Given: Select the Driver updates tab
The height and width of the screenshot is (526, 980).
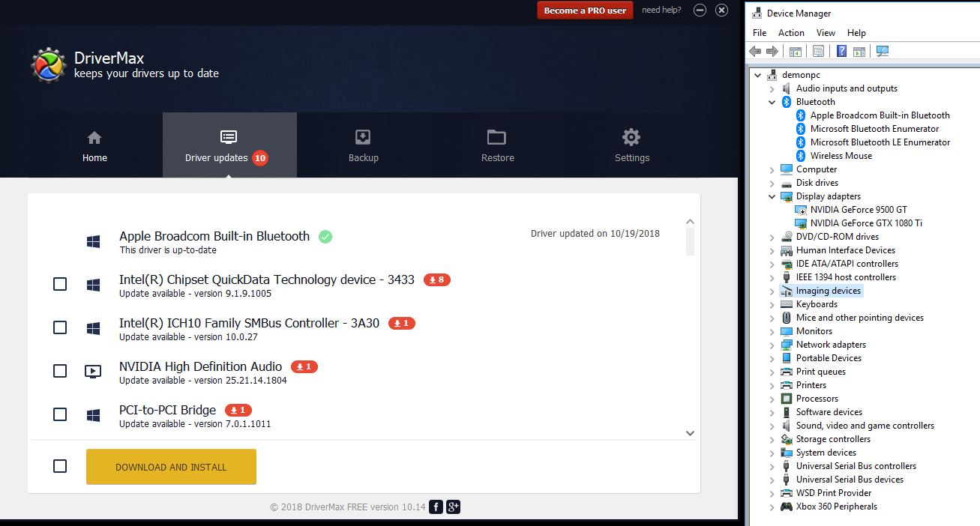Looking at the screenshot, I should (229, 145).
